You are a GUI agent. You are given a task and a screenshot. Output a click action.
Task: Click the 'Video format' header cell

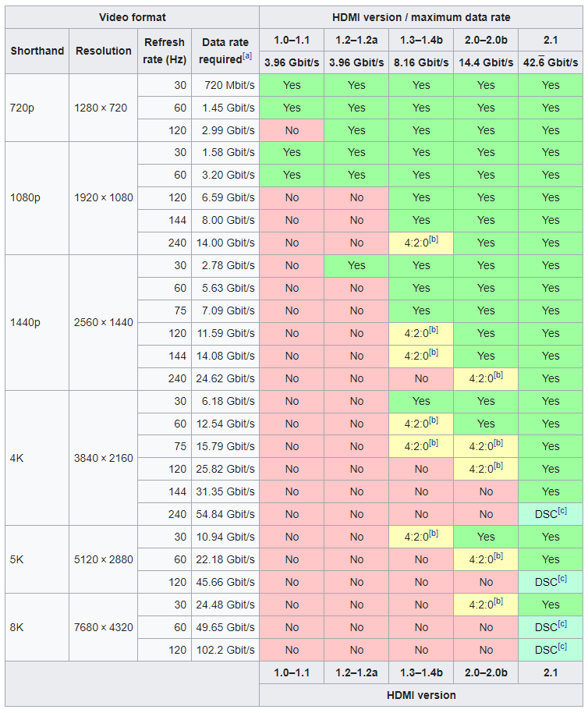pyautogui.click(x=133, y=17)
